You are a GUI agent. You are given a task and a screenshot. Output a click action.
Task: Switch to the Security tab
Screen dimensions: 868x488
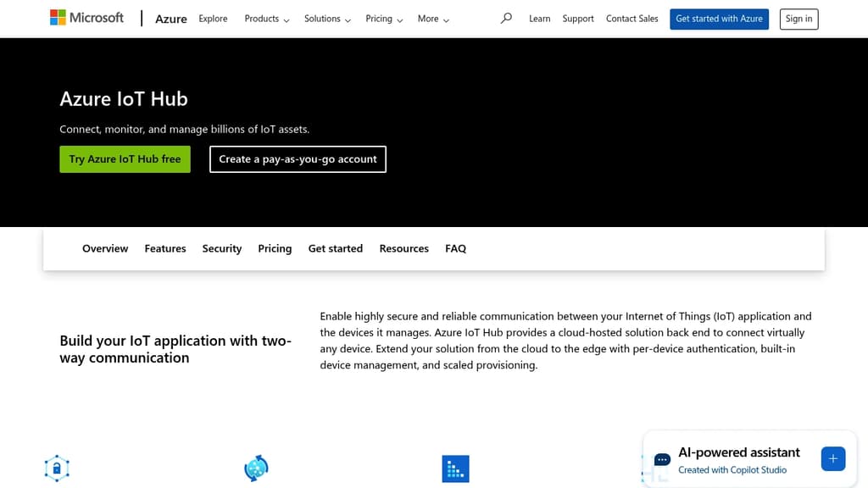point(222,248)
